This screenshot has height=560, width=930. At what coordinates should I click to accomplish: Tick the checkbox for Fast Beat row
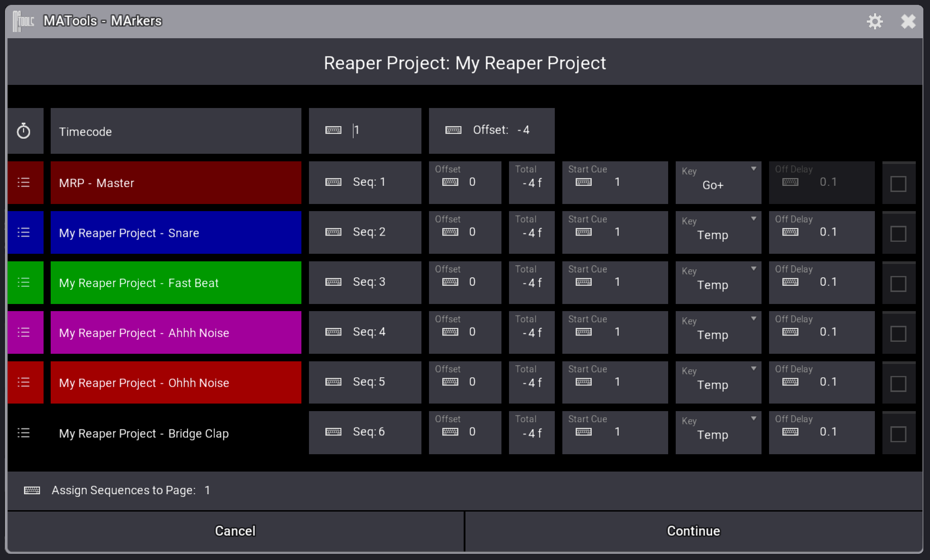pos(898,284)
